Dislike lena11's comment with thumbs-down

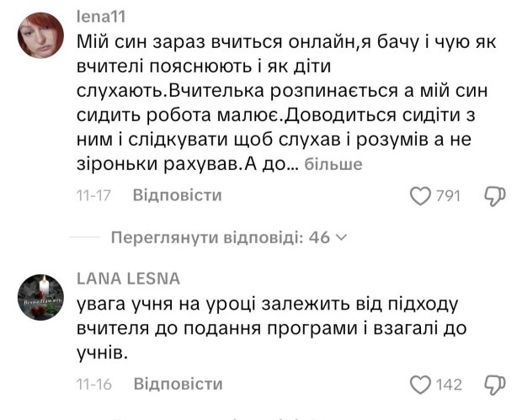(x=494, y=196)
